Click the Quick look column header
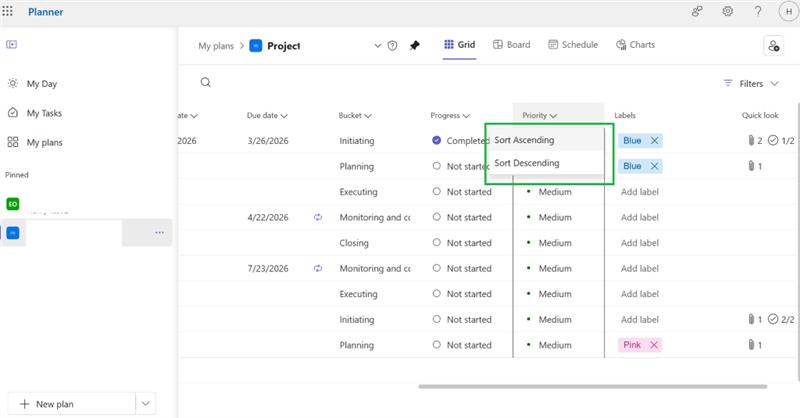Image resolution: width=800 pixels, height=418 pixels. tap(760, 115)
